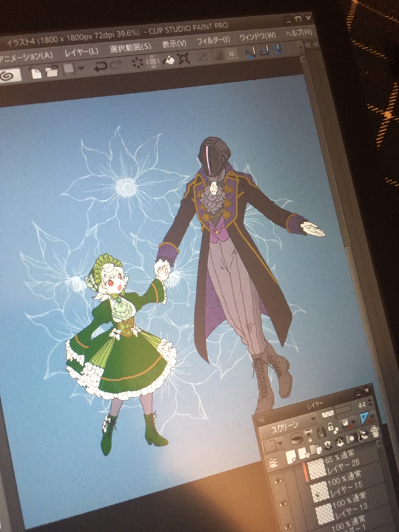399x532 pixels.
Task: Click layer list scrollbar up arrow
Action: point(380,444)
